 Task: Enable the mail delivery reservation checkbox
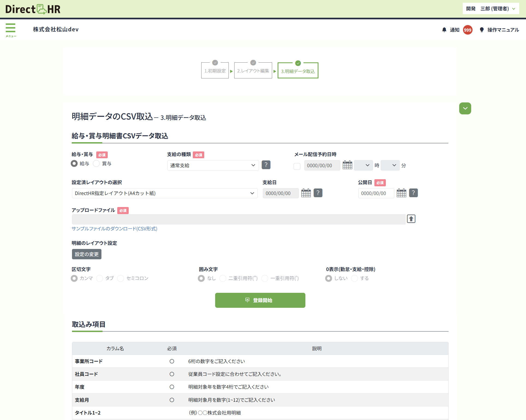pyautogui.click(x=297, y=166)
